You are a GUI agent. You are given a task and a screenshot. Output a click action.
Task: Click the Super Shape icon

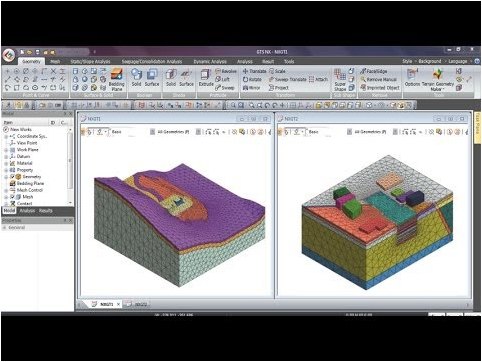(340, 80)
